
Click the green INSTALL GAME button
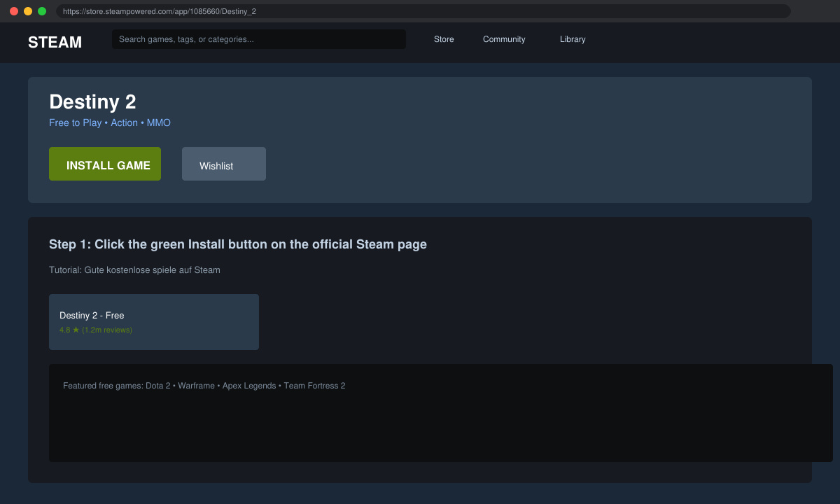click(x=105, y=164)
